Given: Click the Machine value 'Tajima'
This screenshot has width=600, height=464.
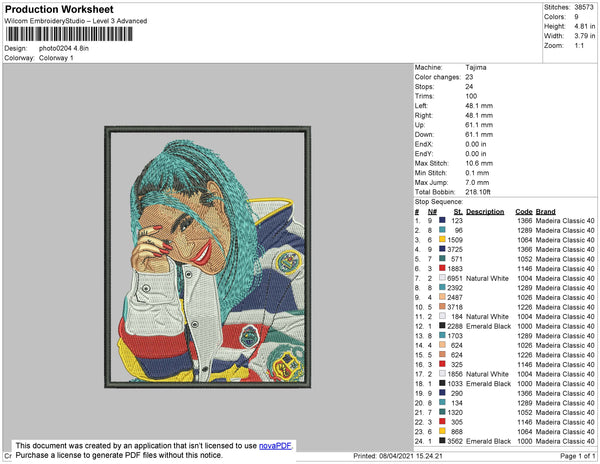Looking at the screenshot, I should click(x=476, y=67).
